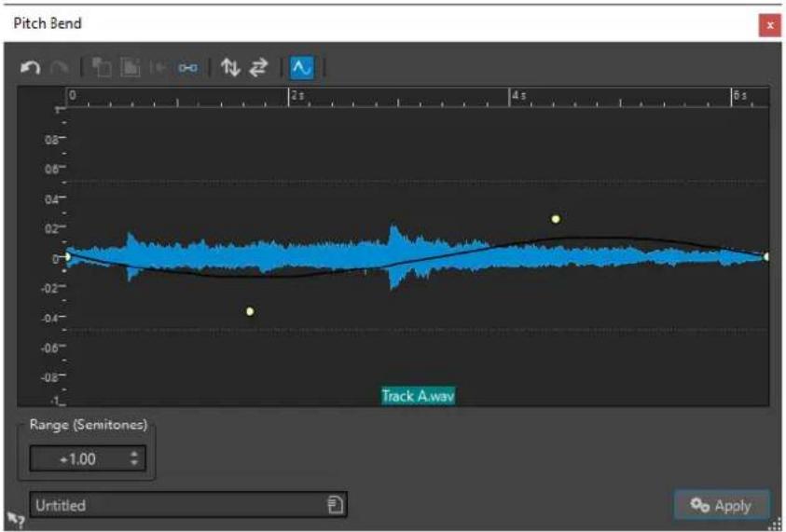Click the blue chain-link icon
Screen dimensions: 786x532
pyautogui.click(x=187, y=68)
